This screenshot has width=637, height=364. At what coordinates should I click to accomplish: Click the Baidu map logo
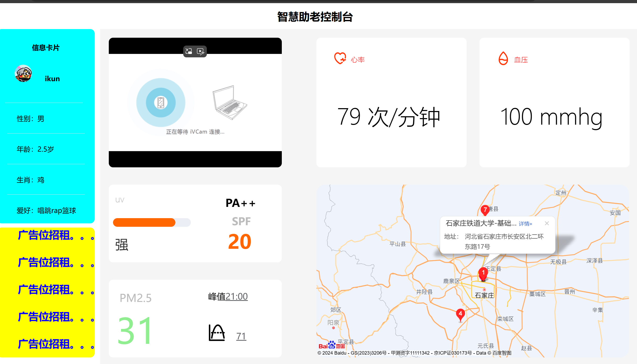point(332,345)
